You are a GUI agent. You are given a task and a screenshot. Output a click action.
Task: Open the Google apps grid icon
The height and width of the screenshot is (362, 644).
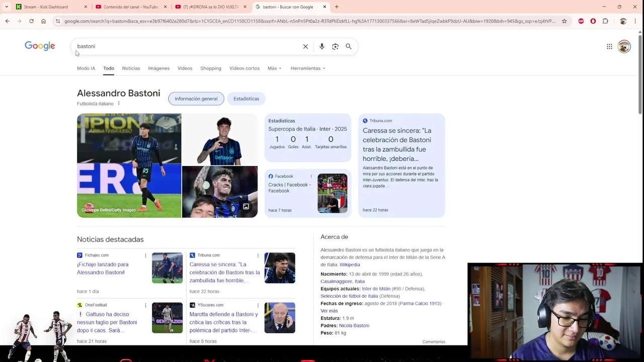pyautogui.click(x=609, y=46)
